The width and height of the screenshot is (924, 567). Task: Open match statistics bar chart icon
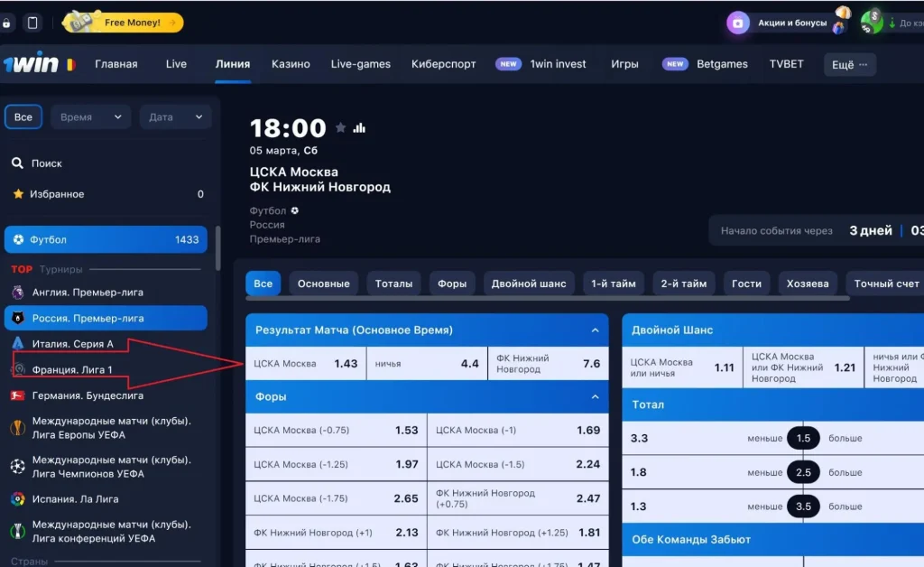[359, 128]
